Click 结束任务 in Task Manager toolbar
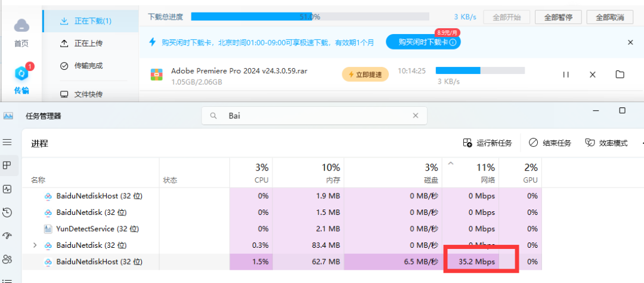 point(550,143)
